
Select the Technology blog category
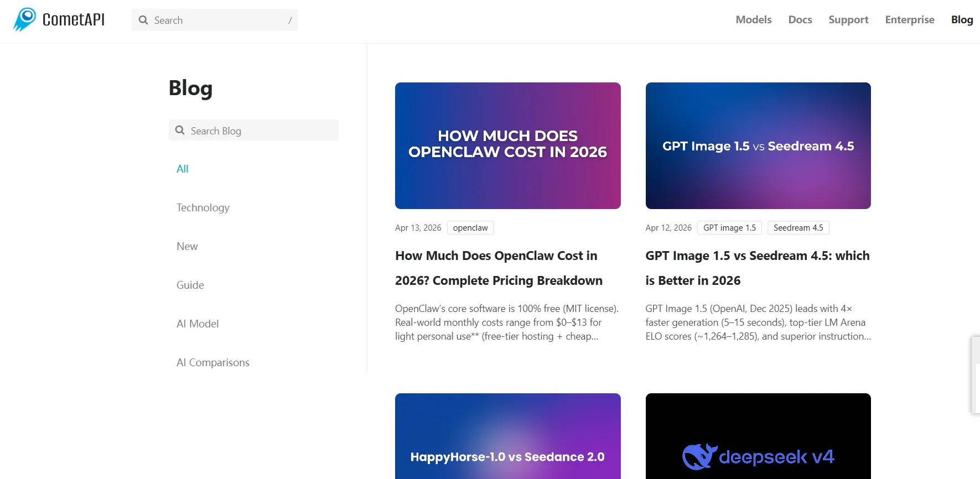click(203, 207)
